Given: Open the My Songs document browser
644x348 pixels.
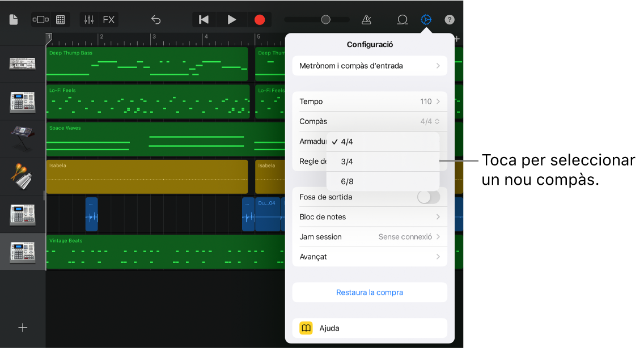Looking at the screenshot, I should tap(14, 19).
